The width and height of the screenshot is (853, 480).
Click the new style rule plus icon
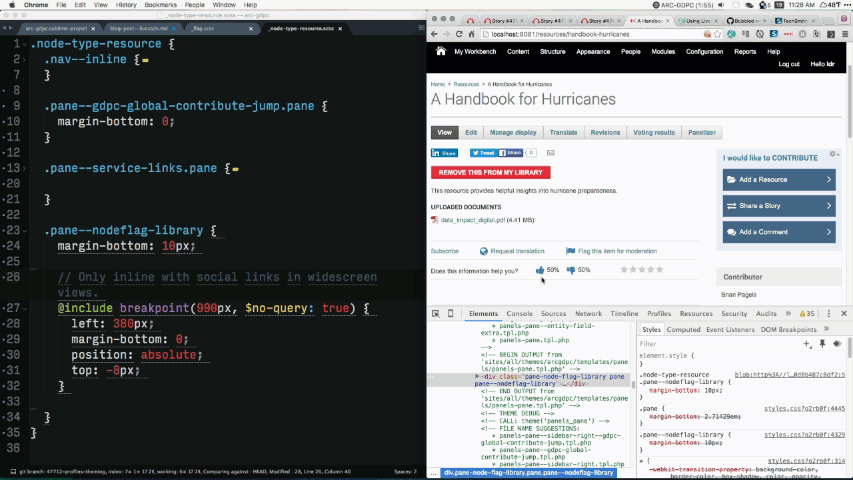tap(808, 344)
